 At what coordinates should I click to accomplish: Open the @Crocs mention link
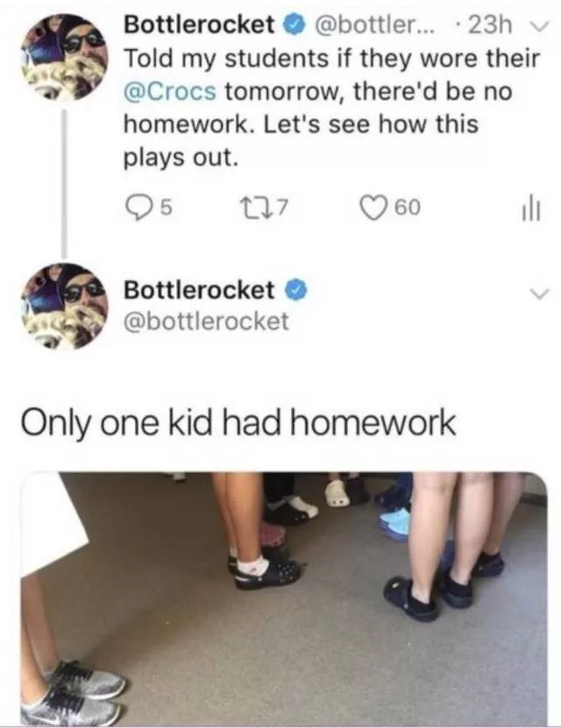point(169,91)
